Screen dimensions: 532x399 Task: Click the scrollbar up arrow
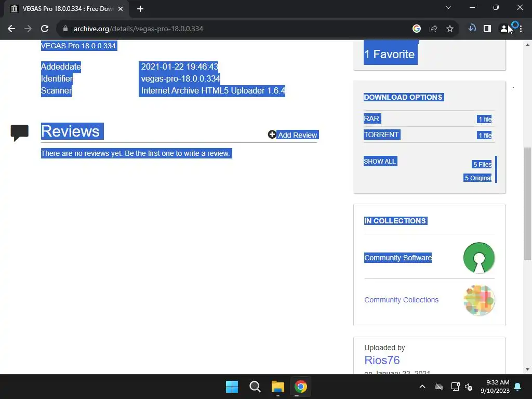tap(527, 45)
